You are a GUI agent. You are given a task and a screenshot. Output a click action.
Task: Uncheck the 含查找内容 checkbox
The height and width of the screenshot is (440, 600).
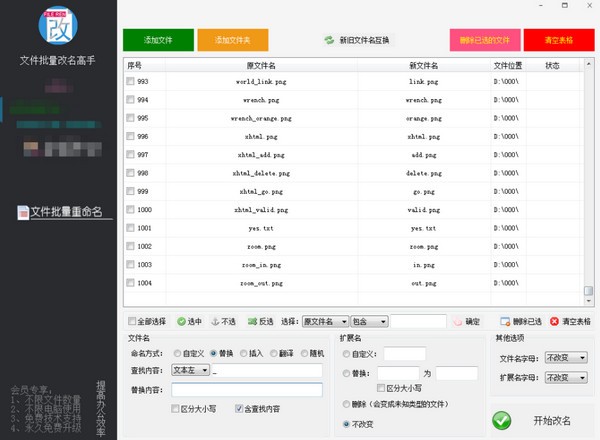click(x=238, y=408)
